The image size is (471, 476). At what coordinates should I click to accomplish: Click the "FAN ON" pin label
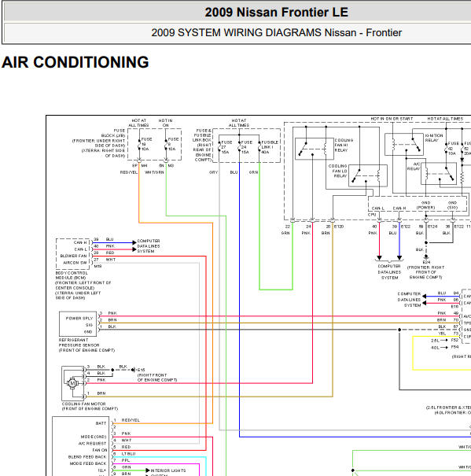100,450
